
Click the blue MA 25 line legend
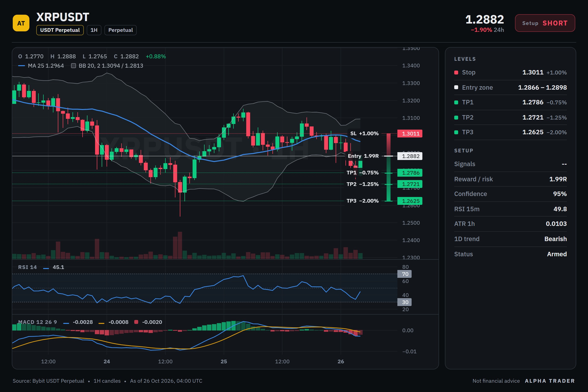(22, 66)
